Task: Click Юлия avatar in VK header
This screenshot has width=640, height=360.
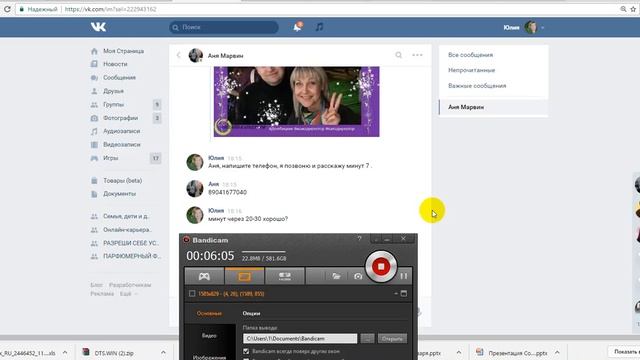Action: [x=531, y=27]
